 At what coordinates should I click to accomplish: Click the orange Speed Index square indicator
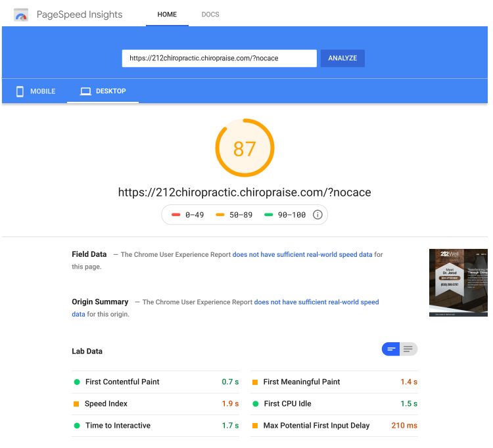(77, 404)
